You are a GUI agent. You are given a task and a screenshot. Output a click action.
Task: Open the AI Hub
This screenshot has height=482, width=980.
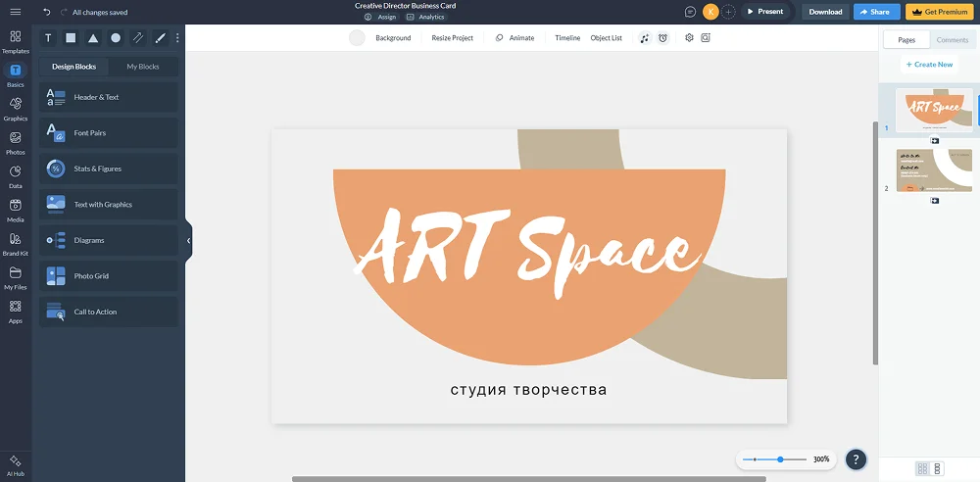pos(16,465)
